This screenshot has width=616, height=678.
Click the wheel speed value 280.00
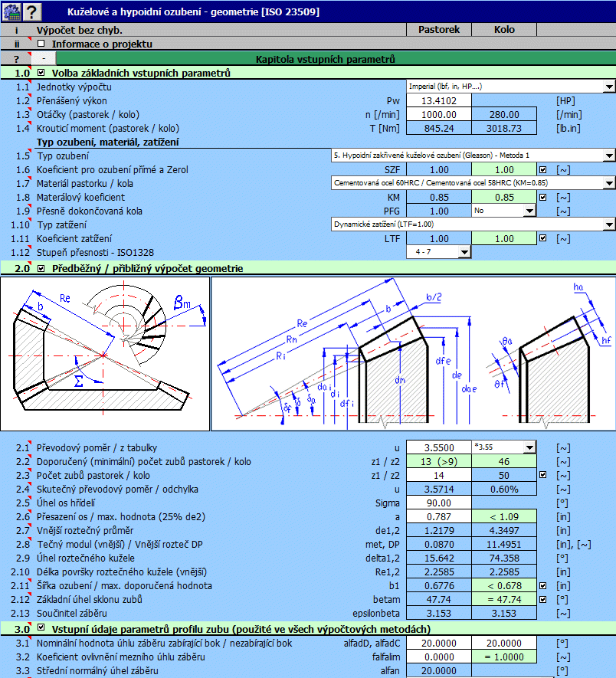click(x=504, y=114)
